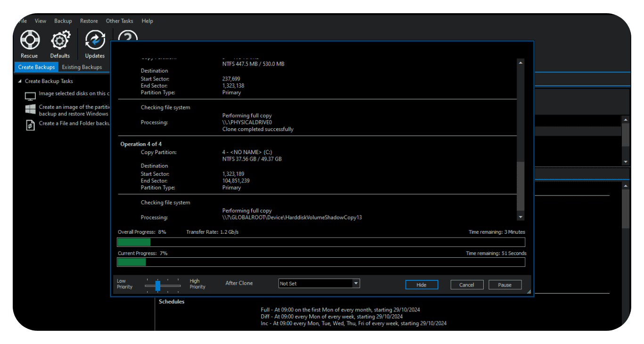This screenshot has height=344, width=644.
Task: Open the Defaults gear icon
Action: [x=60, y=41]
